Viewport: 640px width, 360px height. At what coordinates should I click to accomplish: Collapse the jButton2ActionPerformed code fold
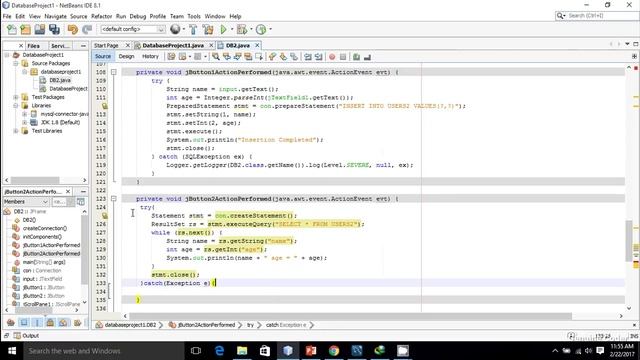click(x=114, y=199)
